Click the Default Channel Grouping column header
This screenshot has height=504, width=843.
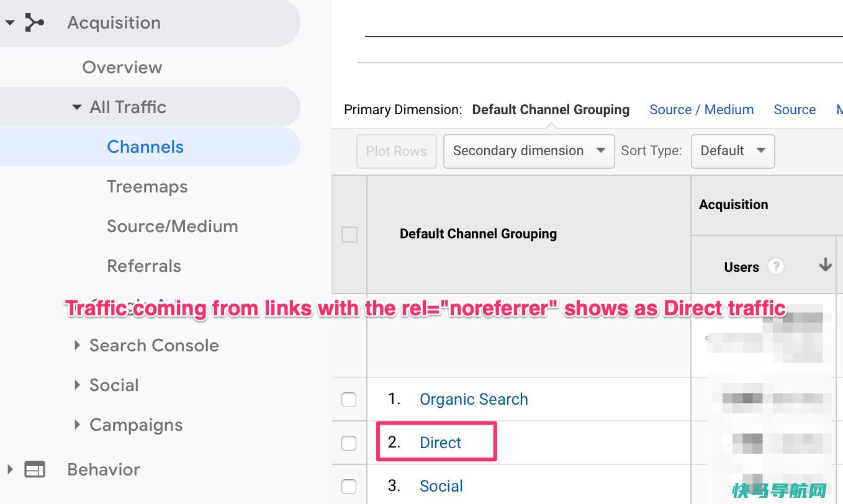pos(478,233)
